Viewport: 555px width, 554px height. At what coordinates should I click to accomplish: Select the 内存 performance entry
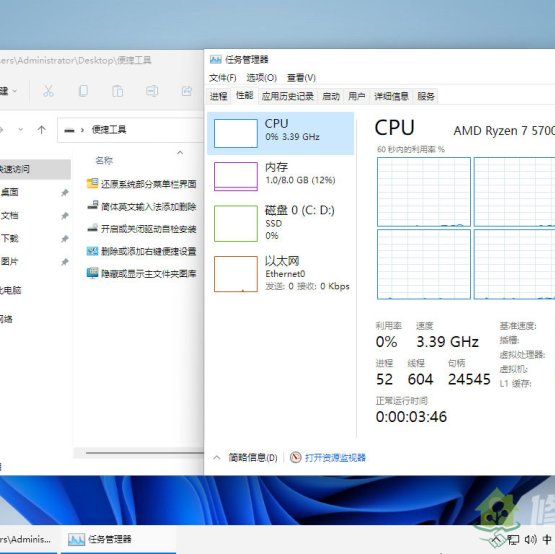280,176
